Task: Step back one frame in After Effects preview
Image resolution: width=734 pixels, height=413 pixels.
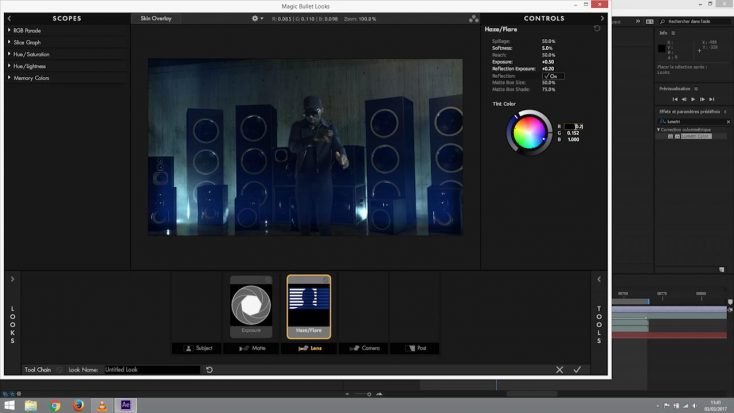Action: tap(684, 99)
